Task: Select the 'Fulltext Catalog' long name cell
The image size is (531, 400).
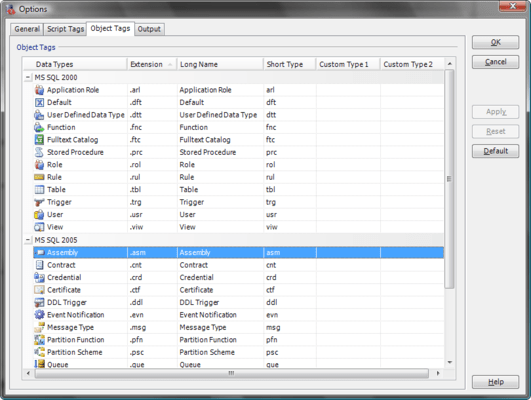Action: 220,140
